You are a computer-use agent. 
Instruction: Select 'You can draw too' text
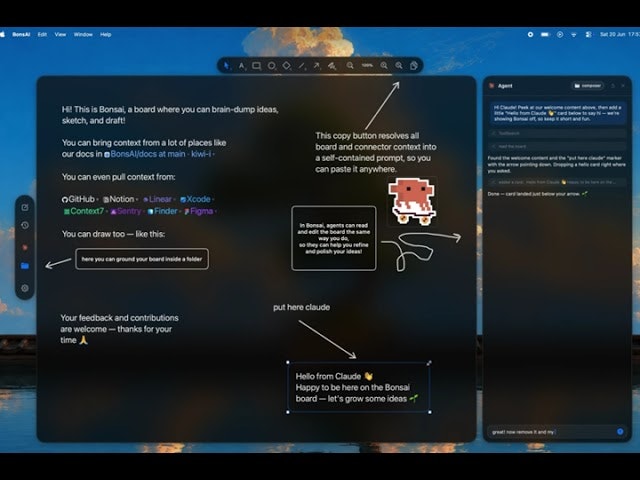pos(113,234)
